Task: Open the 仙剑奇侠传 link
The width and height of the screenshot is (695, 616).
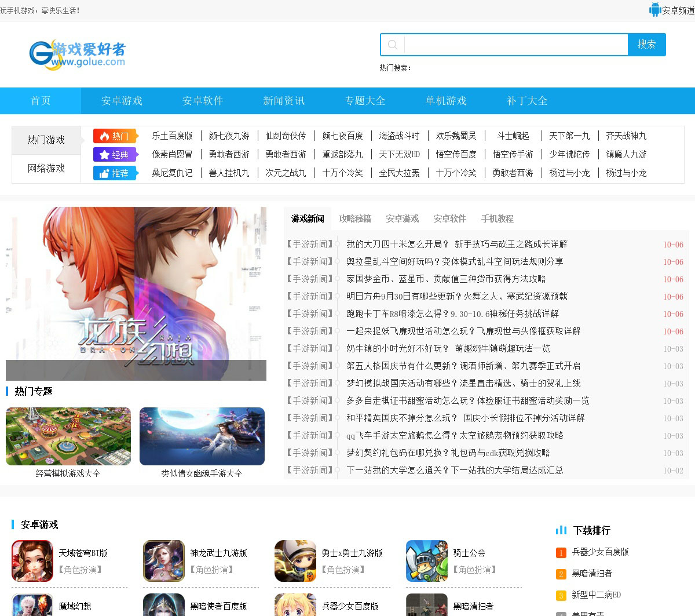Action: [286, 136]
